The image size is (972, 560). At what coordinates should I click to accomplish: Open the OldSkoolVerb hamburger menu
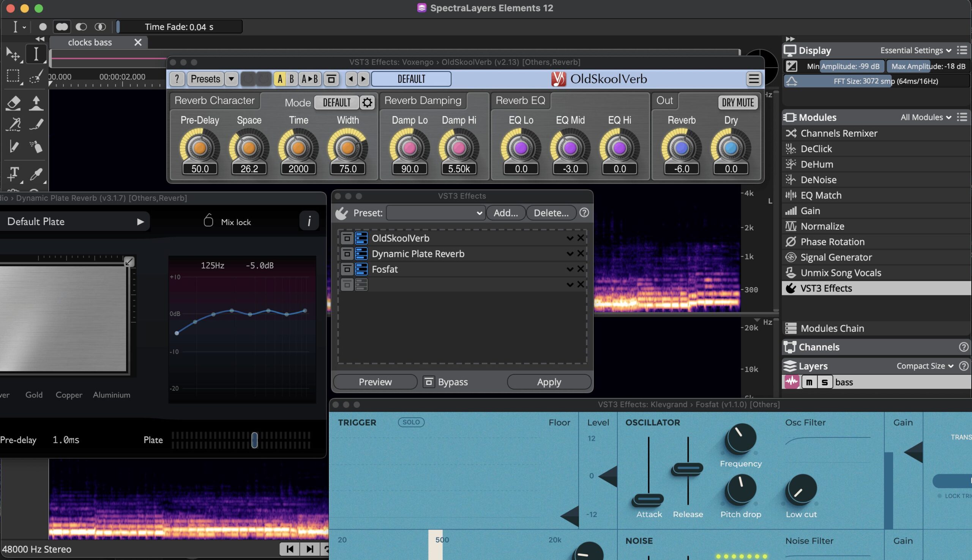coord(754,79)
